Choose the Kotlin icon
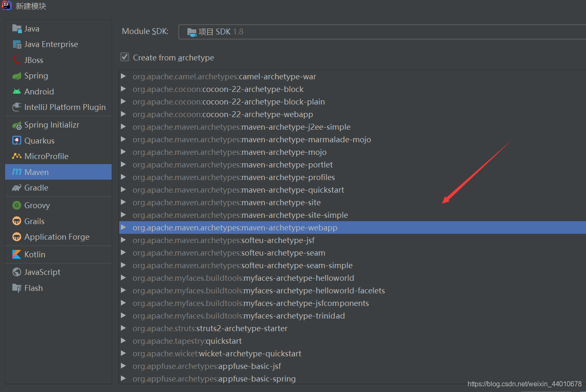The width and height of the screenshot is (586, 392). 17,254
